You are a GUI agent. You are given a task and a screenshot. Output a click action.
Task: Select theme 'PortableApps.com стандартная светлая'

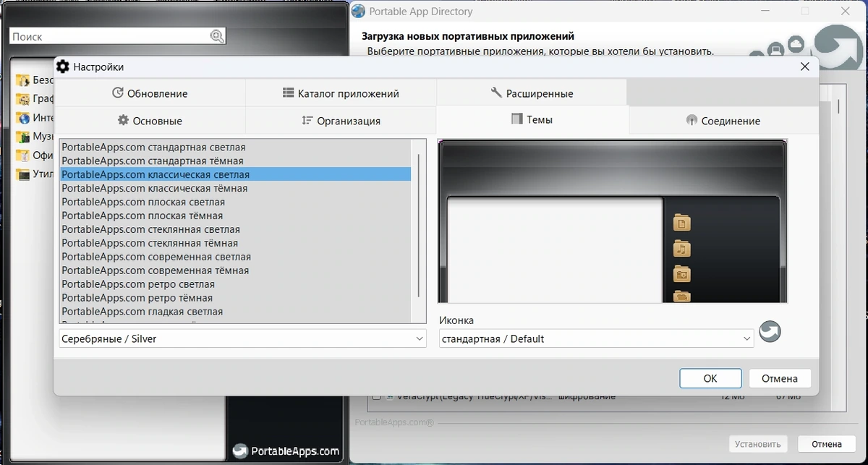point(235,147)
